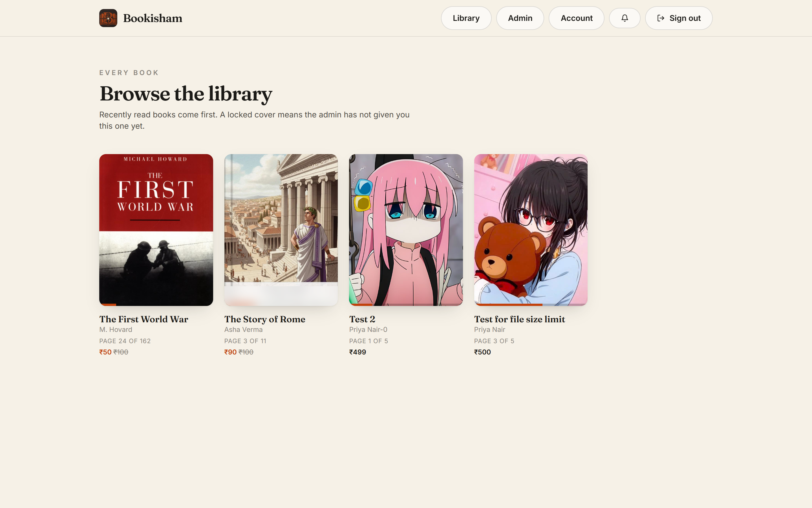Image resolution: width=812 pixels, height=508 pixels.
Task: Click Test for file size limit title
Action: [519, 319]
